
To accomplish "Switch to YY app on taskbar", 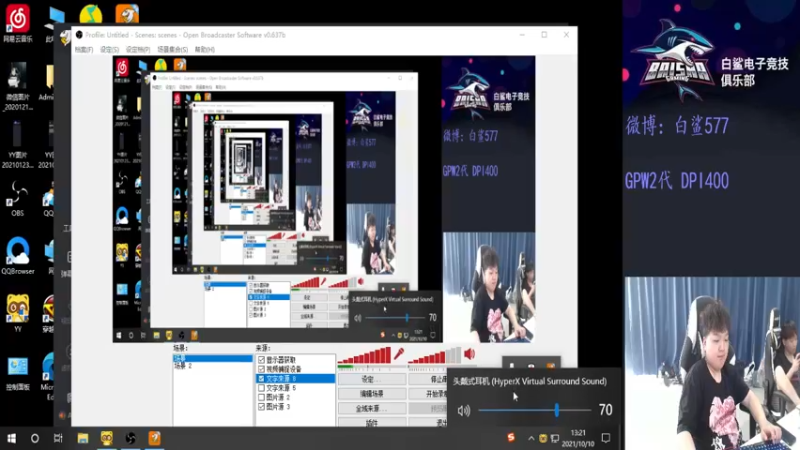I will (107, 438).
